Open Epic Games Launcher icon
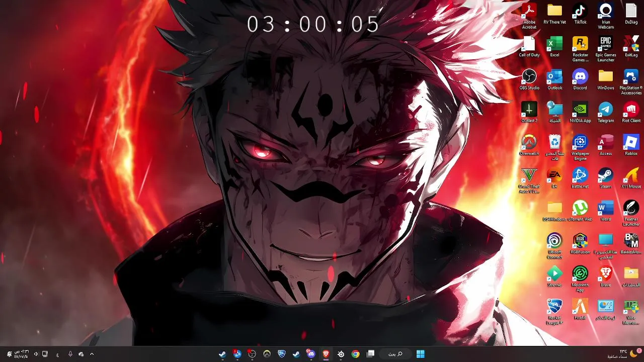The height and width of the screenshot is (362, 644). point(606,49)
